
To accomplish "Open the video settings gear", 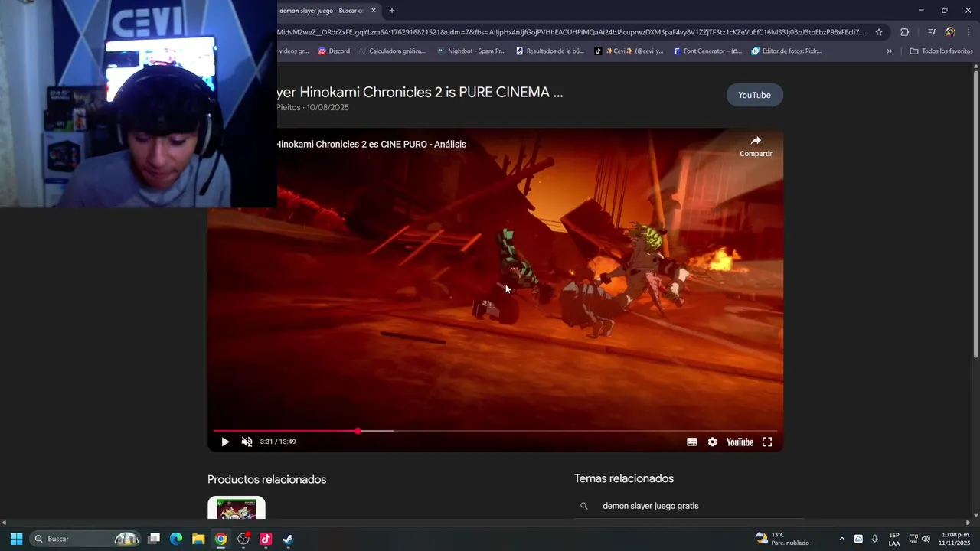I will [x=713, y=442].
